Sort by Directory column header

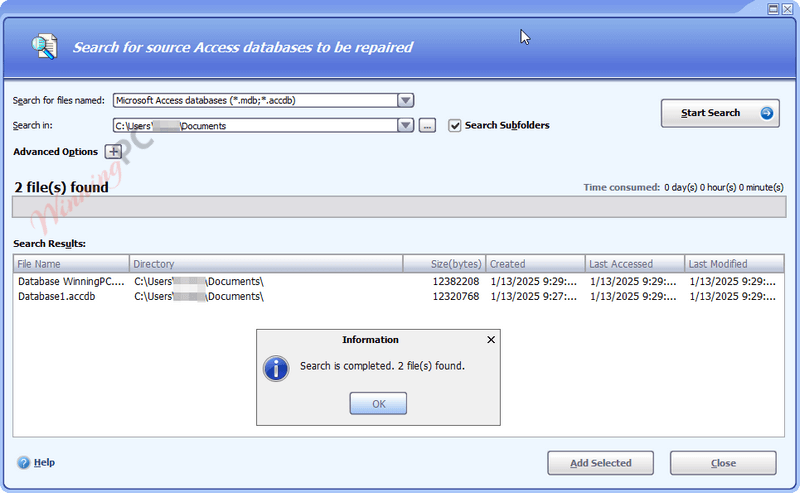click(x=266, y=264)
